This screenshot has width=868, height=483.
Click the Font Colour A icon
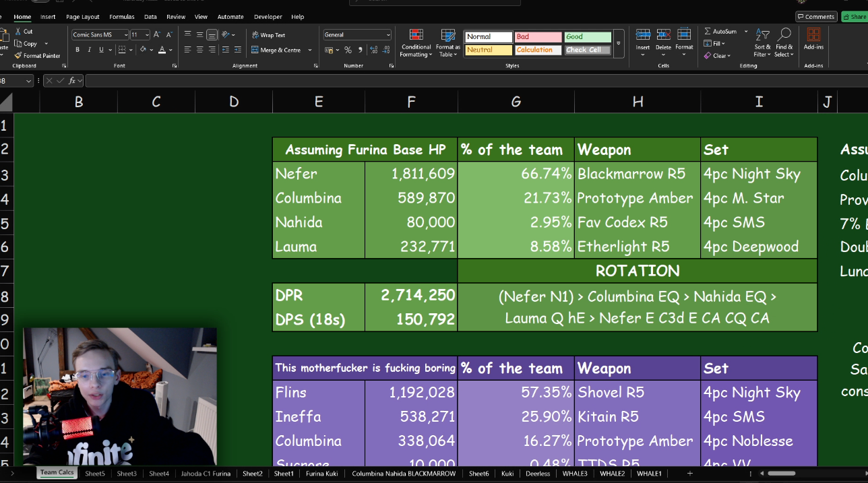tap(162, 50)
